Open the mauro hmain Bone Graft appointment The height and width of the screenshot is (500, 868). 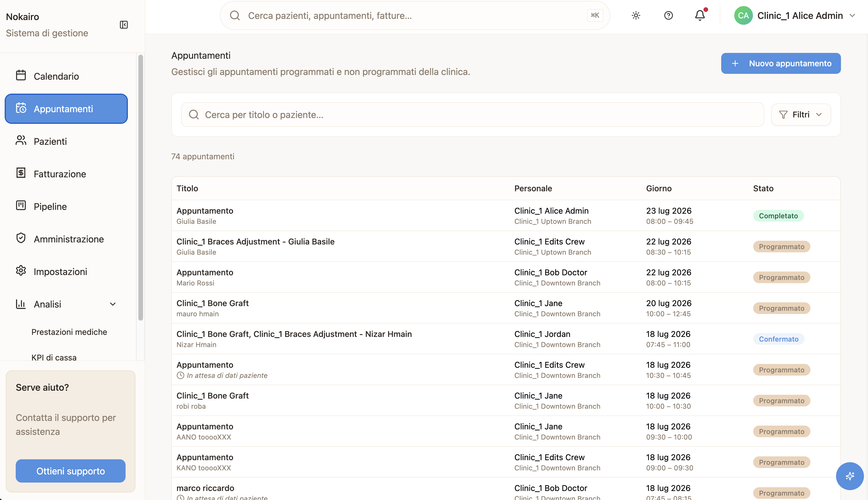click(506, 308)
